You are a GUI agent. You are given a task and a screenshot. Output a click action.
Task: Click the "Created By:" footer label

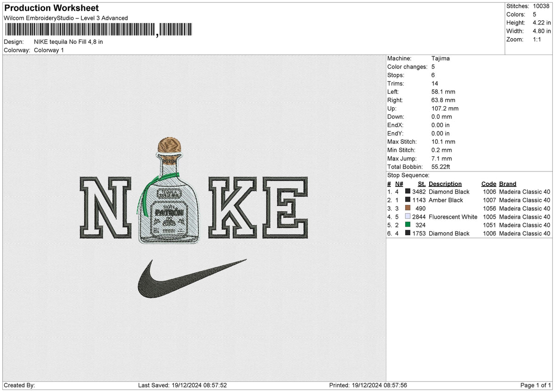click(x=19, y=385)
